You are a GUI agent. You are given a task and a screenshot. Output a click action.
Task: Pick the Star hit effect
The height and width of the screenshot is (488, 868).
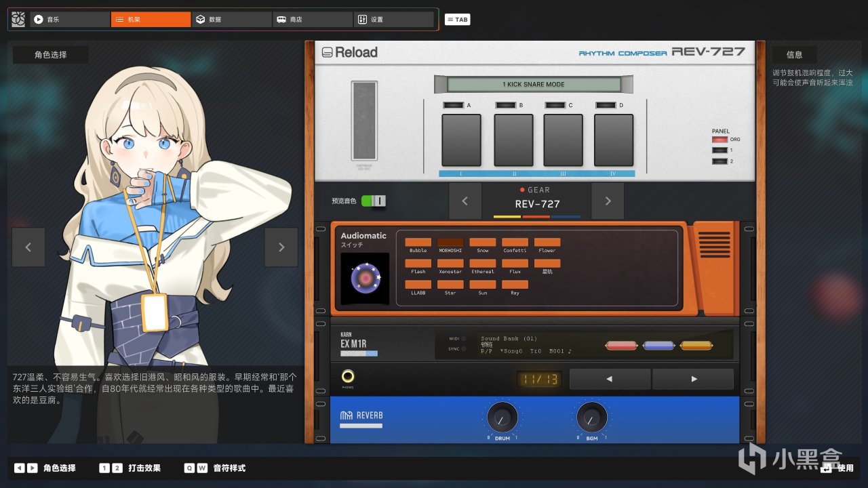[x=450, y=285]
